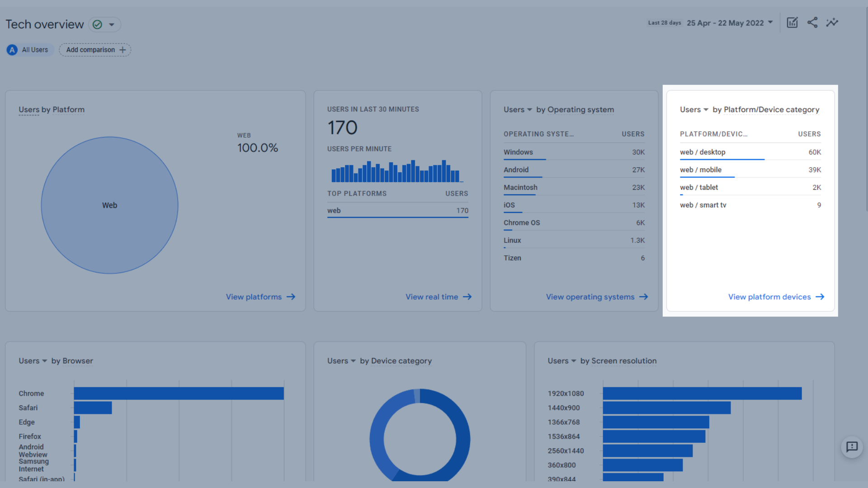Click arrow next to View platform devices

820,297
